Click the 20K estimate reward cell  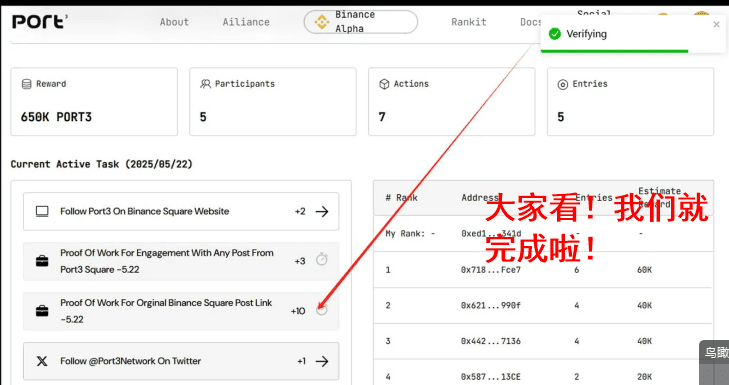point(644,377)
